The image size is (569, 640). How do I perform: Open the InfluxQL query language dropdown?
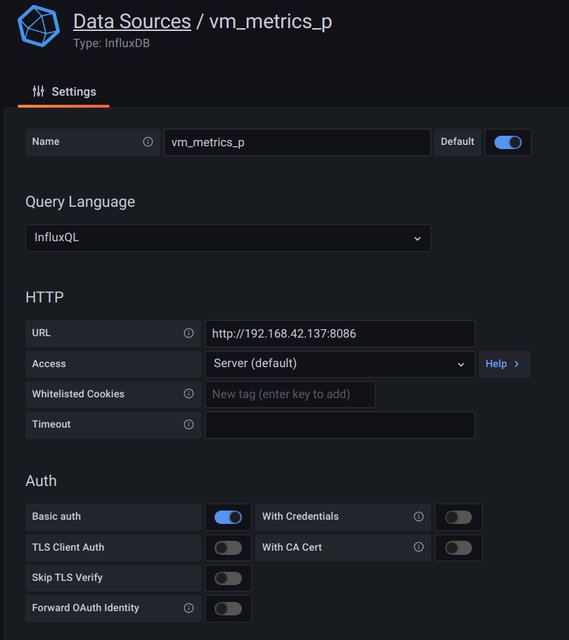pos(228,238)
